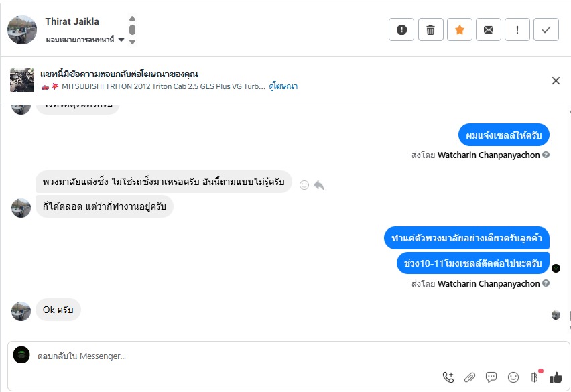Open saved replies speech bubble icon
The image size is (571, 392).
click(491, 377)
